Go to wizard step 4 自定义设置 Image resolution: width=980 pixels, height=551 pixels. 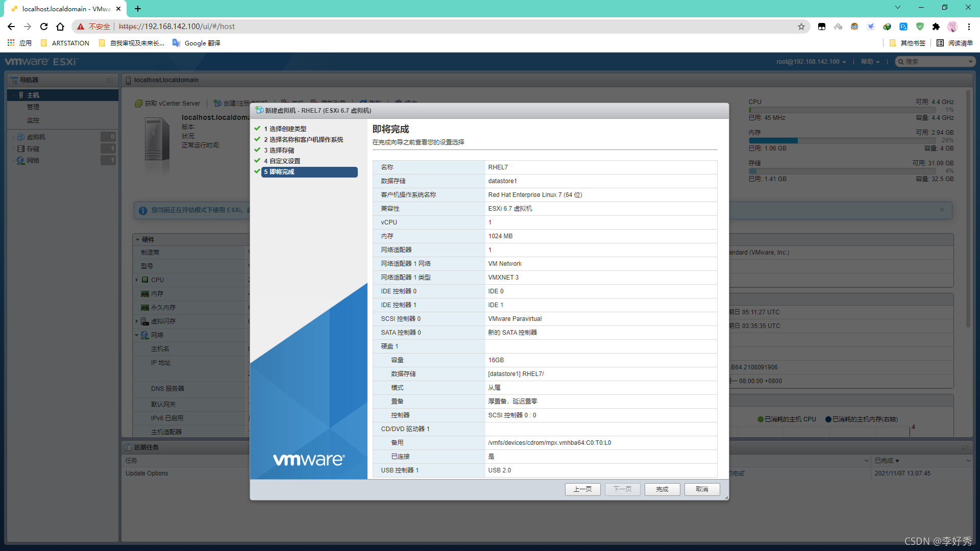pyautogui.click(x=282, y=161)
